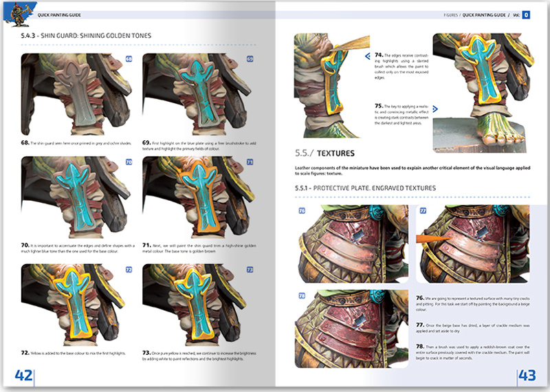Select the "Leather components of the miniature" paragraph
This screenshot has width=550, height=392.
[412, 171]
